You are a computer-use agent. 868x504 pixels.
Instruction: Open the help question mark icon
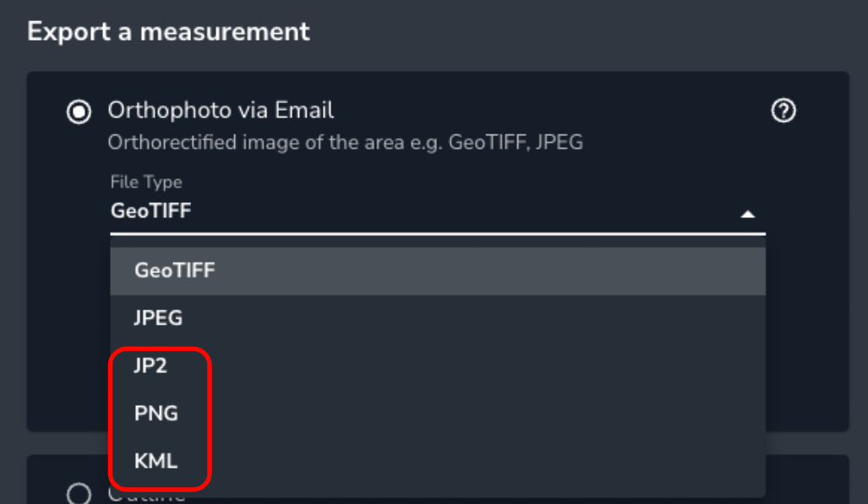tap(783, 111)
